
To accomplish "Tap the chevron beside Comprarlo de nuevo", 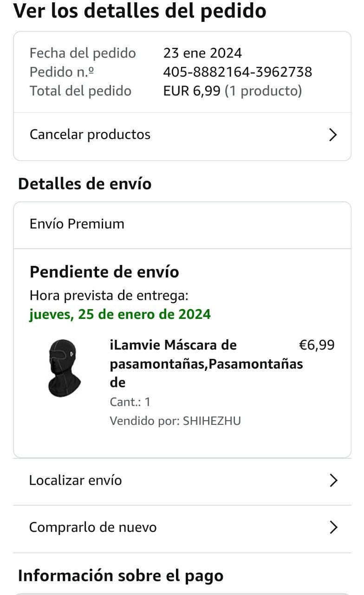I will [x=333, y=528].
